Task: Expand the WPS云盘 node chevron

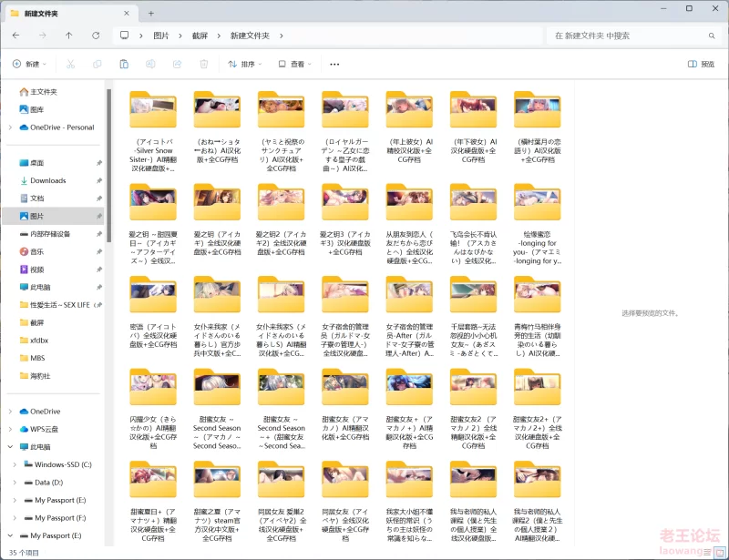Action: click(10, 429)
